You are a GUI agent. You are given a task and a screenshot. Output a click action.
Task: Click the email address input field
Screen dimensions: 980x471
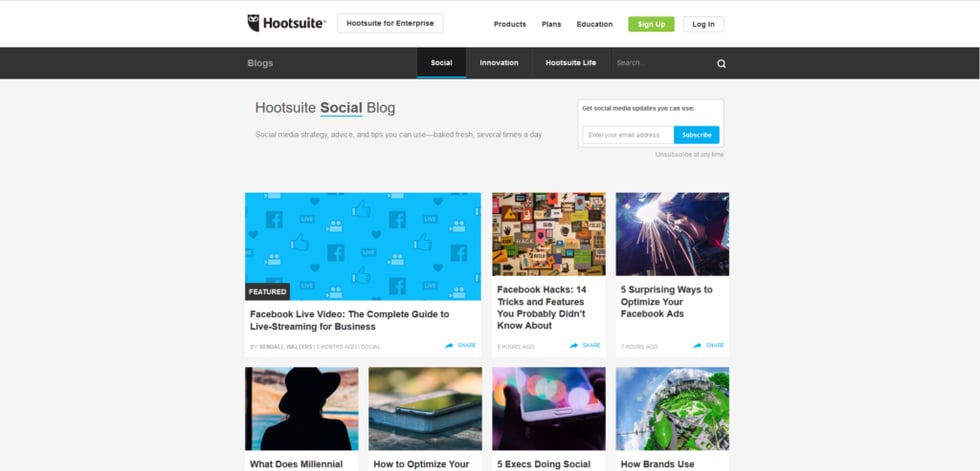click(628, 135)
